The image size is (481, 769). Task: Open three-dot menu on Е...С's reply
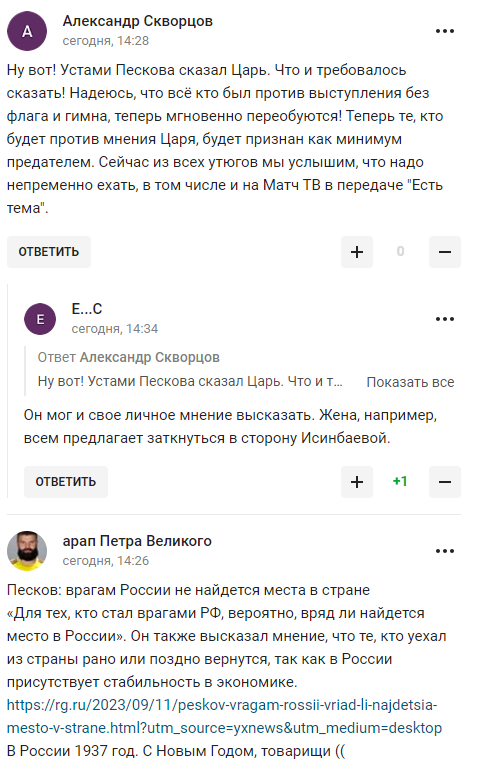click(444, 319)
